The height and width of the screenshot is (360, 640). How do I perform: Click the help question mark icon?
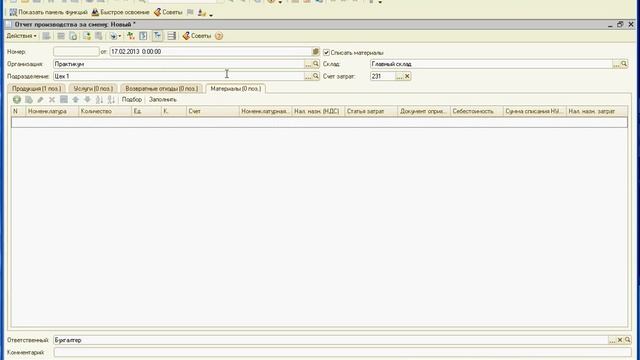(219, 36)
